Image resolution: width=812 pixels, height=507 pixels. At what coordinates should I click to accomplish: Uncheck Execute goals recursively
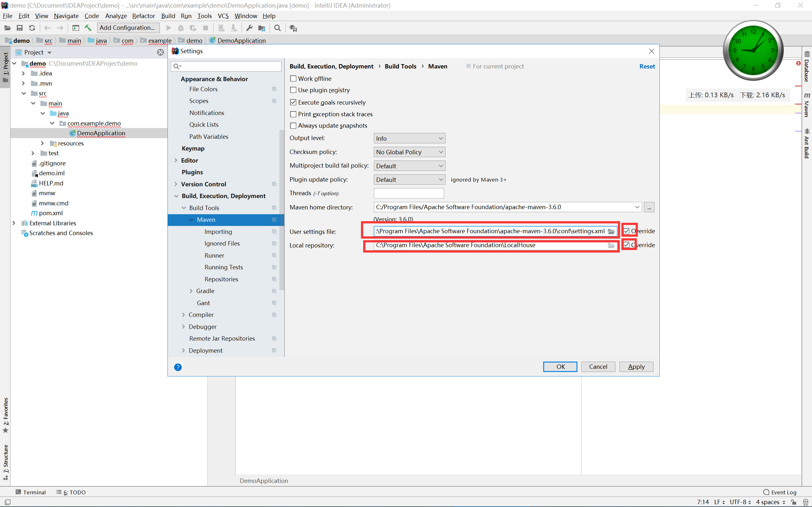(x=293, y=102)
